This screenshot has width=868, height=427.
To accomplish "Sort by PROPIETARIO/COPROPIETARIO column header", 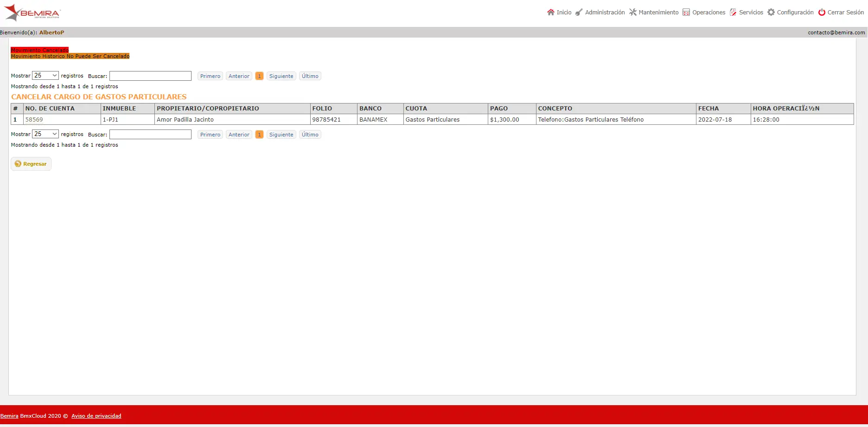I will point(232,109).
